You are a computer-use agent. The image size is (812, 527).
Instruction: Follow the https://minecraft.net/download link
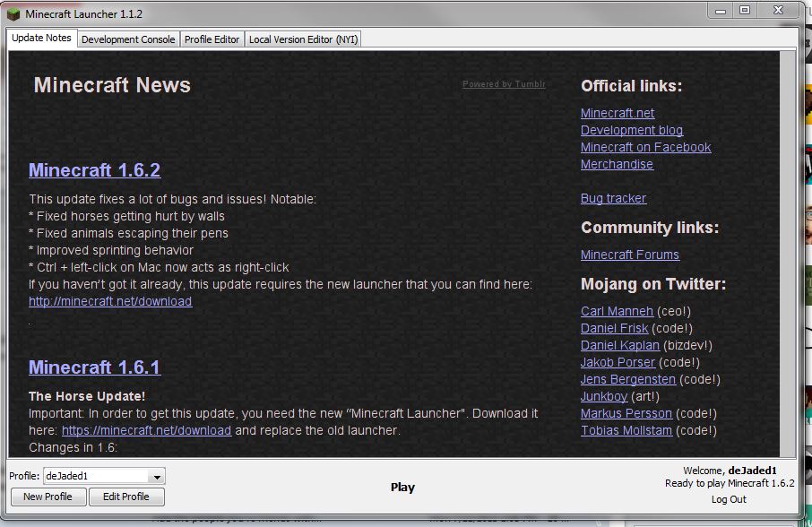(x=147, y=430)
